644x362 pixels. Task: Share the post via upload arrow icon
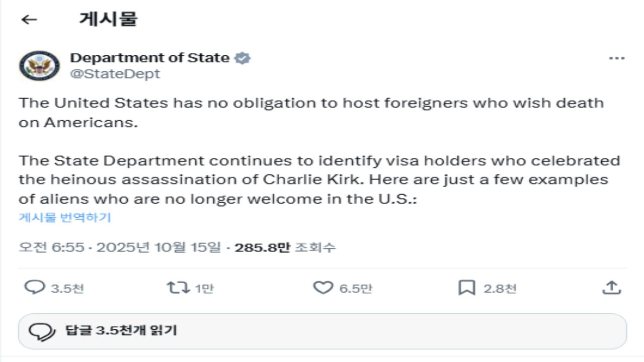[611, 288]
